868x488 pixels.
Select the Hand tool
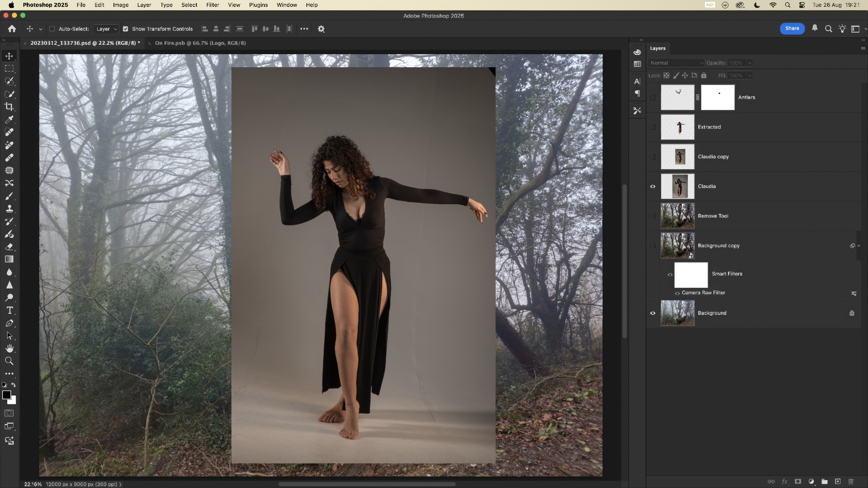point(9,348)
